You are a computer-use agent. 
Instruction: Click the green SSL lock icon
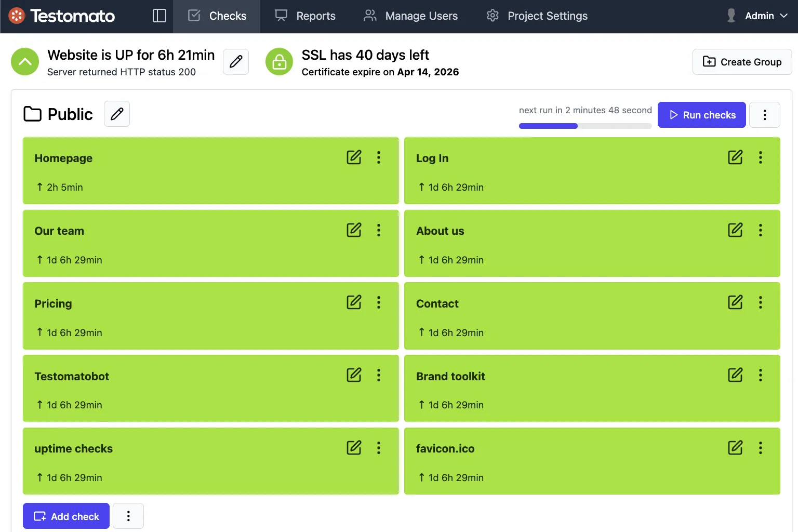point(280,62)
